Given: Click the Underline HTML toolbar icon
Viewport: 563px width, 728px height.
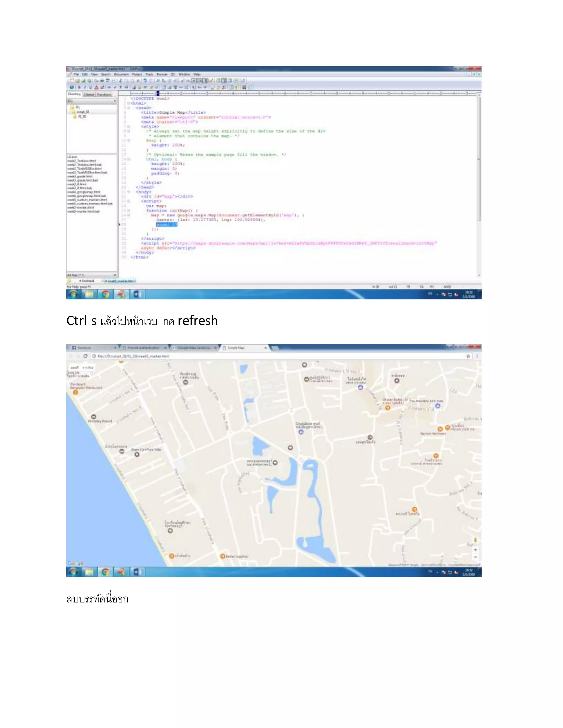Looking at the screenshot, I should 90,87.
